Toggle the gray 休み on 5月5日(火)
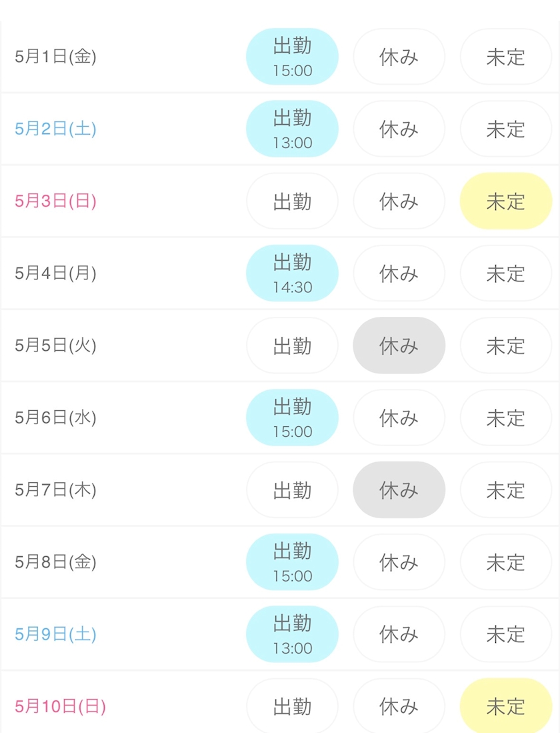This screenshot has width=560, height=733. point(399,345)
